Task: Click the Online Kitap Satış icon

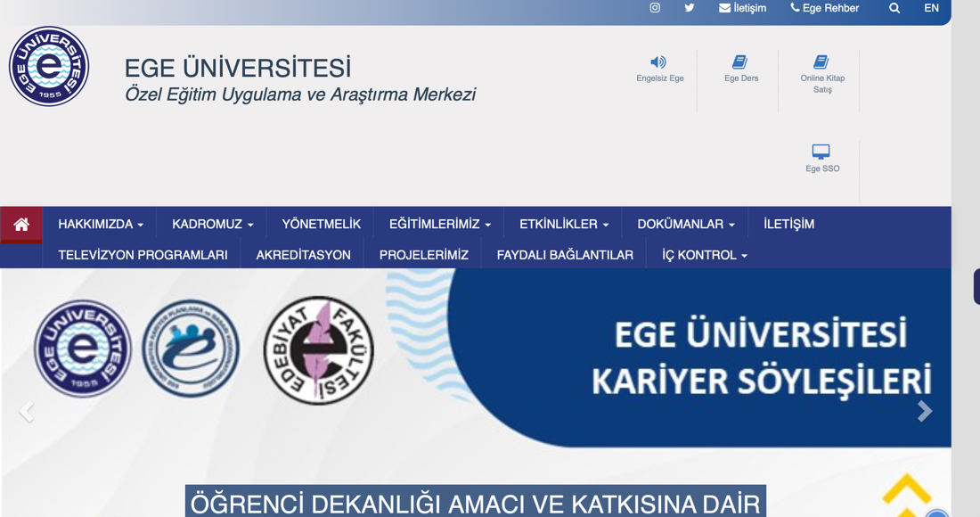Action: (821, 62)
